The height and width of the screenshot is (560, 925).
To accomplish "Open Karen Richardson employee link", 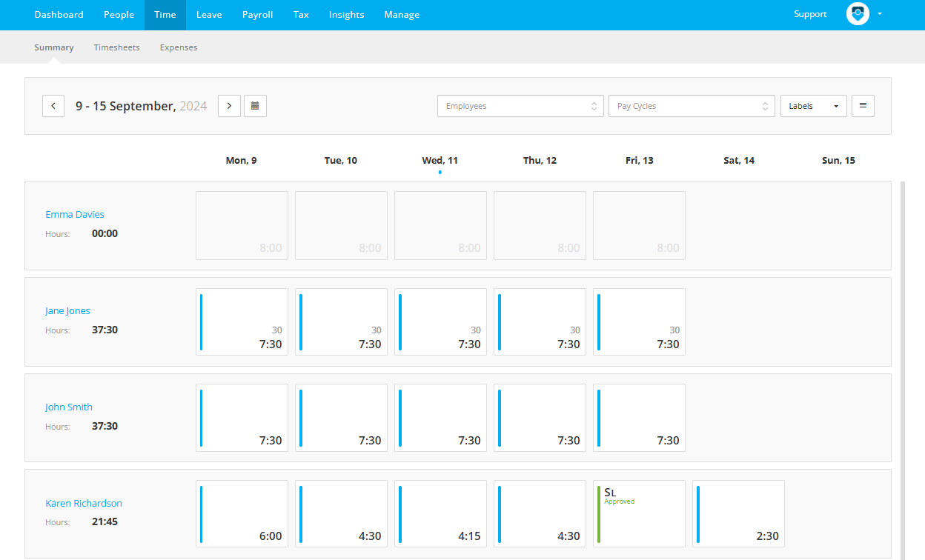I will [x=84, y=504].
